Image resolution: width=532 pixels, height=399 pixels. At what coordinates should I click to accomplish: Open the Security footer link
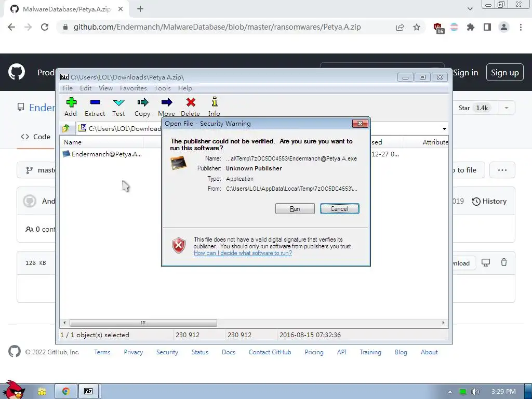(167, 352)
